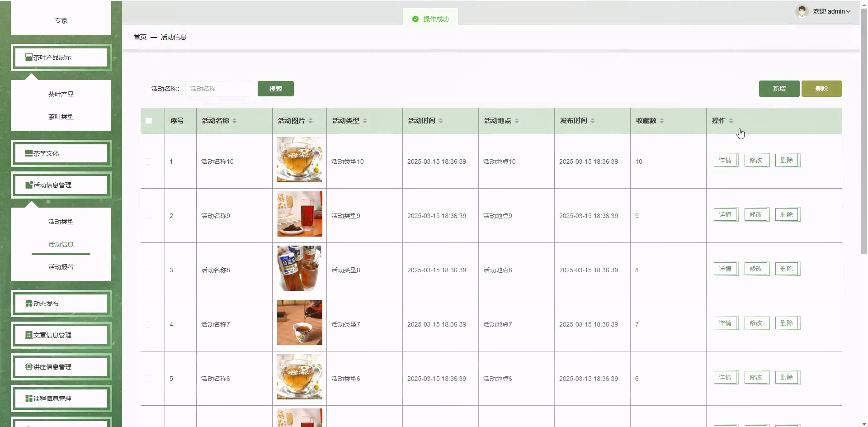Sort by 活动类型 column arrows
The image size is (868, 427).
(x=365, y=121)
